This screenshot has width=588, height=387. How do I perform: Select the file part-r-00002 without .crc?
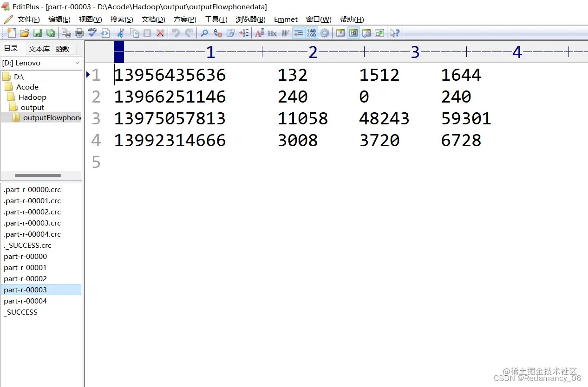25,278
